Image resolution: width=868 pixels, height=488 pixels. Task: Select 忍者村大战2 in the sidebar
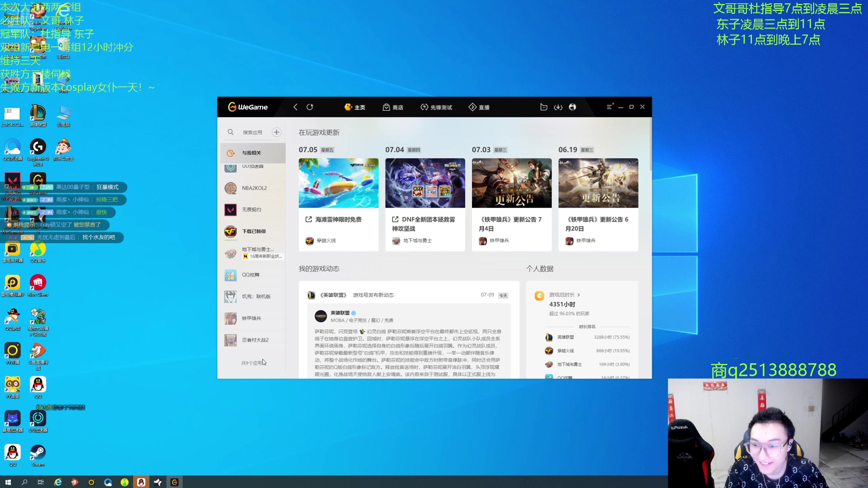tap(253, 340)
